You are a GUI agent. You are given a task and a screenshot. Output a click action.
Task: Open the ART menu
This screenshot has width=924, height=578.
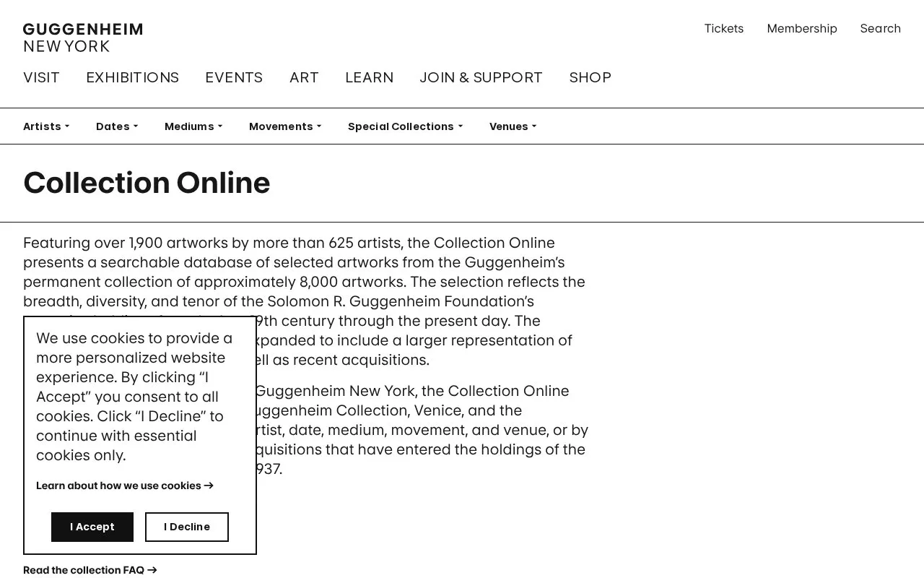point(304,77)
